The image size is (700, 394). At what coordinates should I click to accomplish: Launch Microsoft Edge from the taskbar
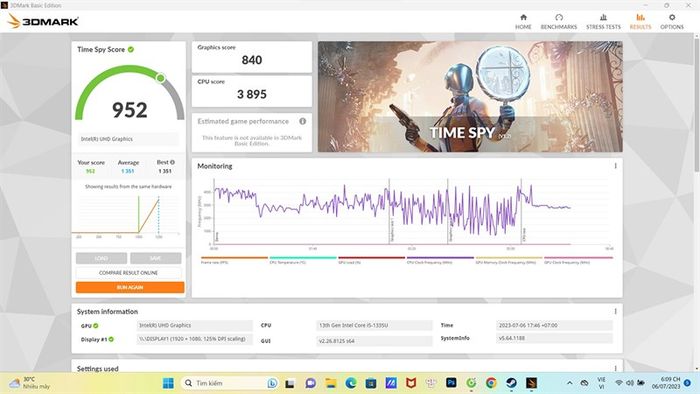351,383
